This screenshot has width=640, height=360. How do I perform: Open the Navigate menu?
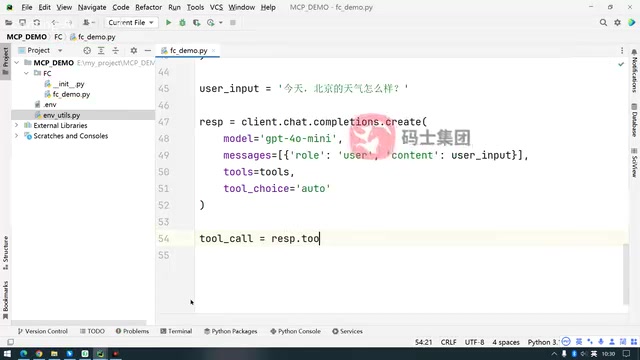click(x=92, y=7)
